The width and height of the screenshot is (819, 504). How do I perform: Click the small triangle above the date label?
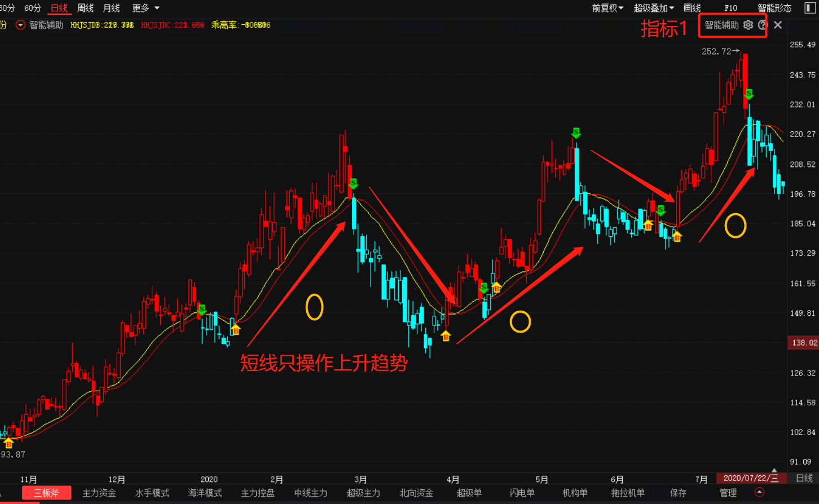774,470
